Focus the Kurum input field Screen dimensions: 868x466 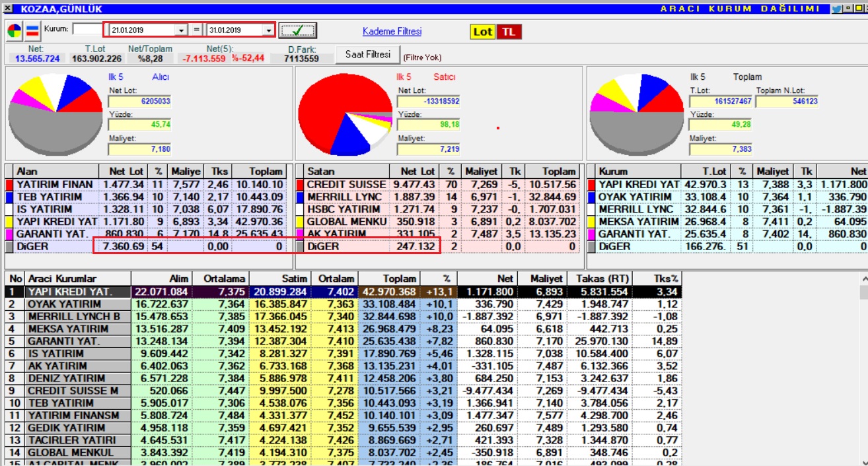[x=87, y=30]
